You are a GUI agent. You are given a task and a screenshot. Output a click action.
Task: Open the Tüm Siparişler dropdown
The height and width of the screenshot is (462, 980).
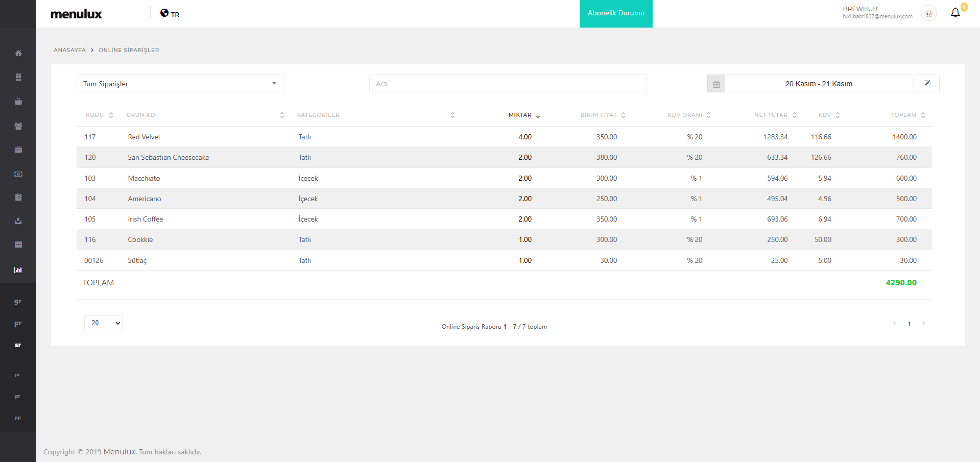(180, 84)
